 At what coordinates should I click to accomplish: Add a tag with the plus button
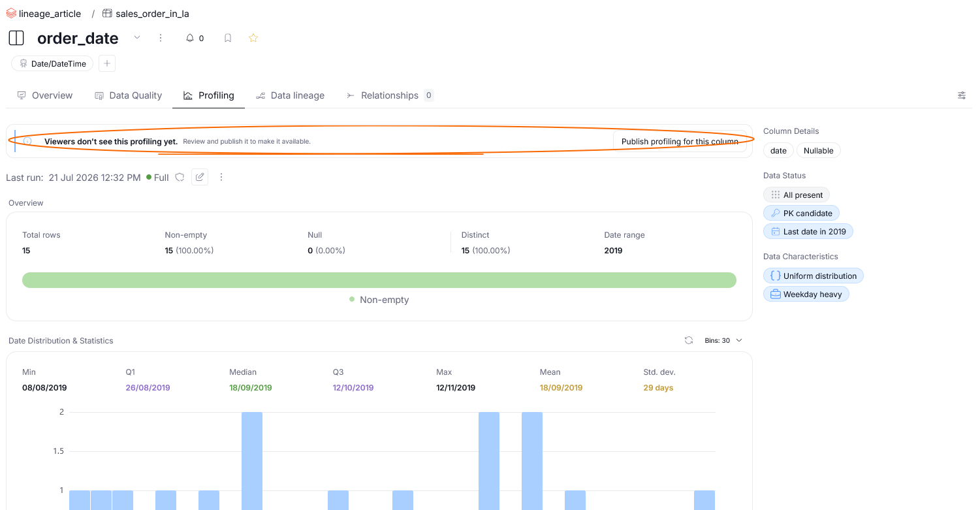(107, 63)
